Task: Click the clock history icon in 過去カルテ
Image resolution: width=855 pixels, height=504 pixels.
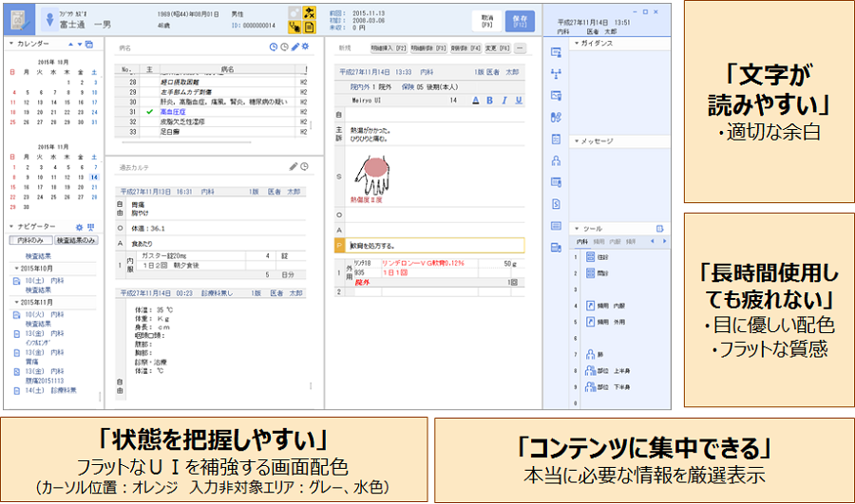Action: 305,167
